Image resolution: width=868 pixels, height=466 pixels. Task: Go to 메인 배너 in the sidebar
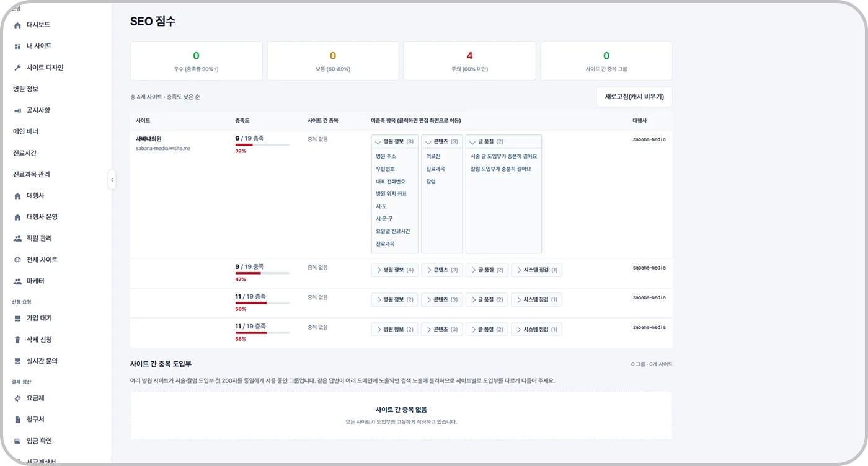[x=25, y=131]
